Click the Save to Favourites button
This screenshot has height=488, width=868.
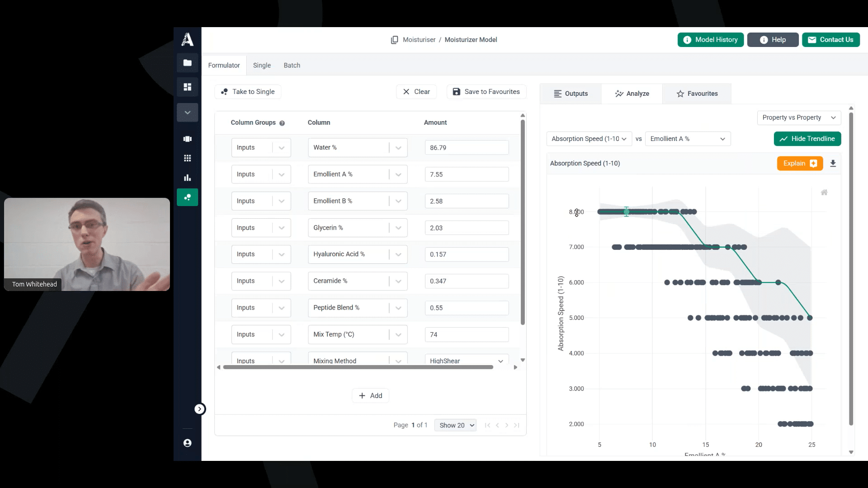(x=486, y=92)
